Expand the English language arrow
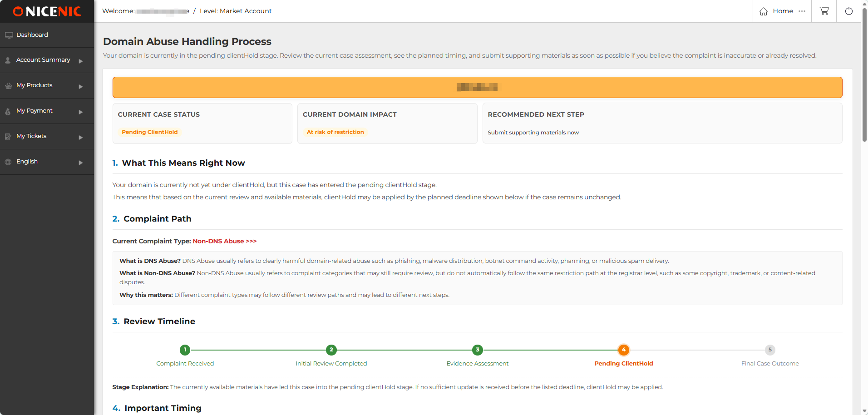Image resolution: width=868 pixels, height=415 pixels. point(81,163)
